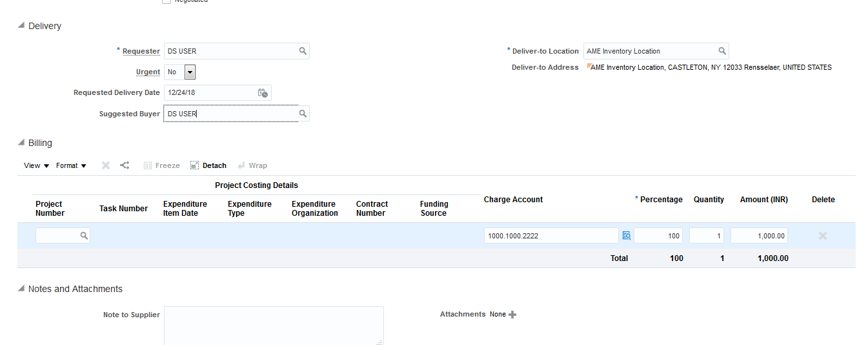
Task: Tick the Negotiated checkbox
Action: (167, 1)
